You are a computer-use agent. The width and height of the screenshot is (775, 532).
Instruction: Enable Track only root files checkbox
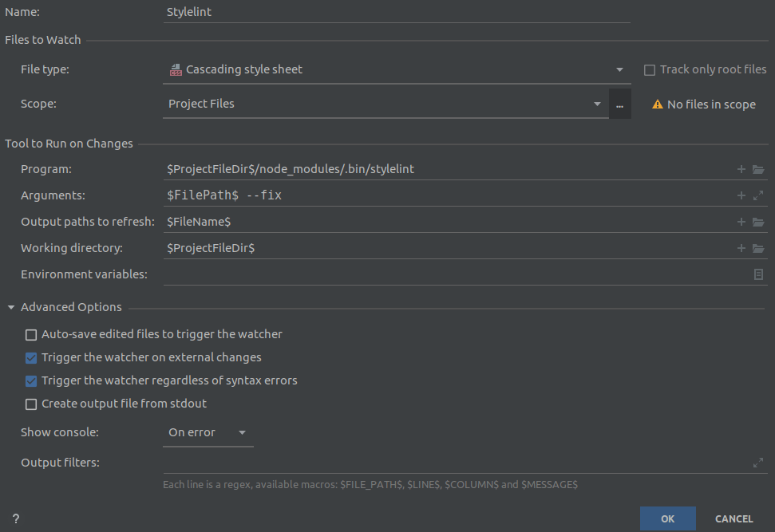650,69
